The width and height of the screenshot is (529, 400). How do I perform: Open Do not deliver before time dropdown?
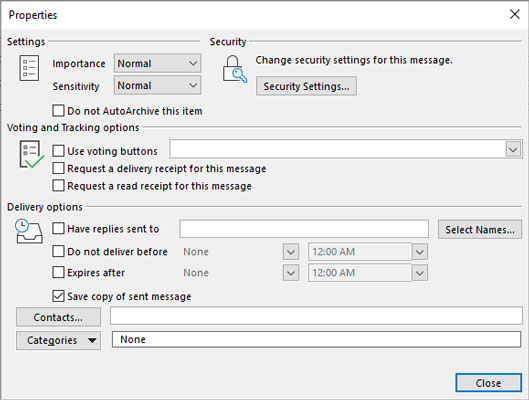(x=420, y=252)
